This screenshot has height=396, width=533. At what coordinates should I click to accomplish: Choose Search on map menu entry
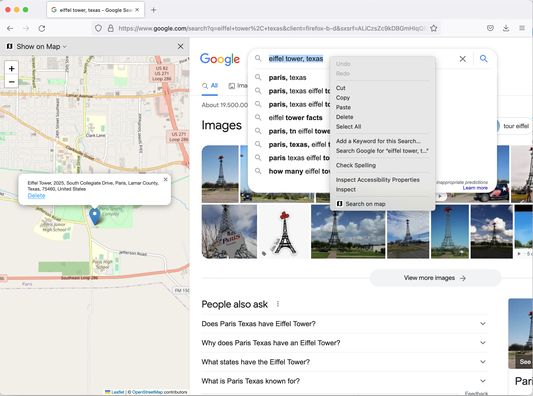[382, 204]
